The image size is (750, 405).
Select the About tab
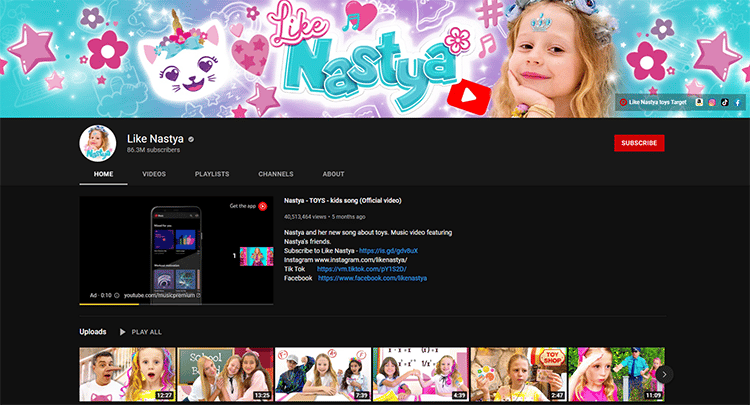(x=333, y=174)
